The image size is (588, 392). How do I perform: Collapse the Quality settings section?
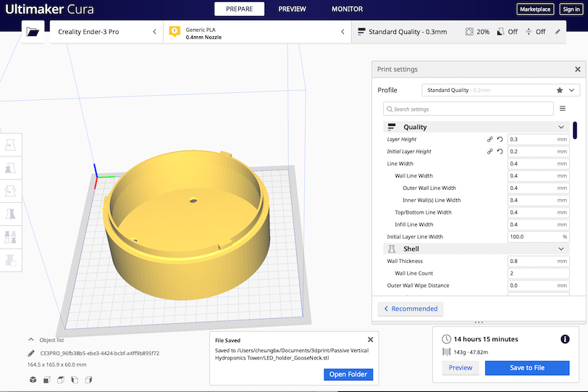476,127
